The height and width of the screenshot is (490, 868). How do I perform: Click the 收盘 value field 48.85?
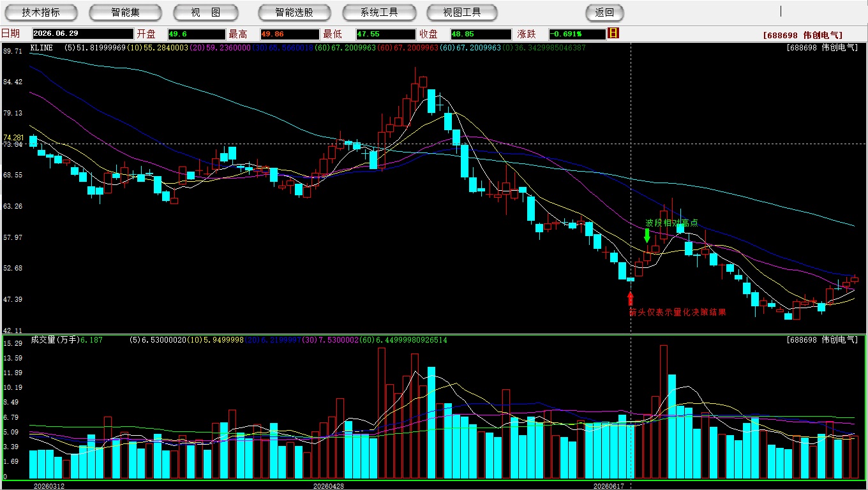[481, 34]
